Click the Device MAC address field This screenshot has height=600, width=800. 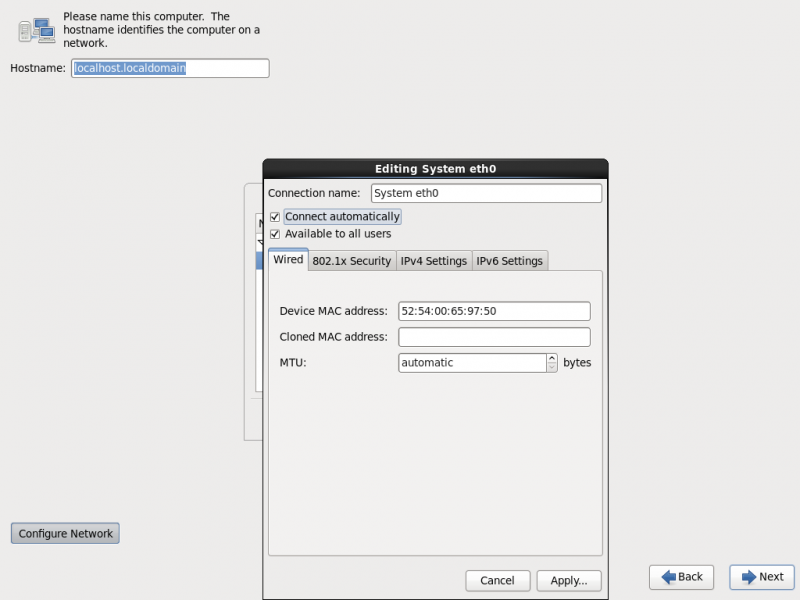pyautogui.click(x=494, y=311)
